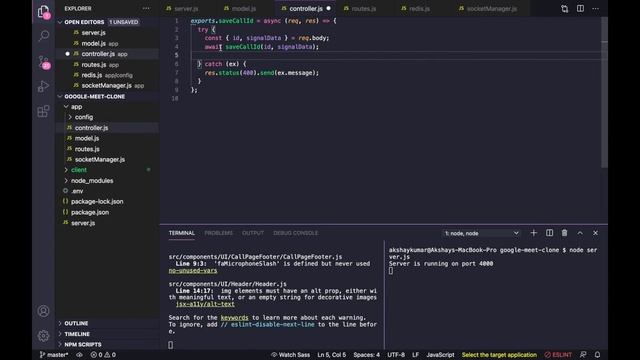Open Explorer more actions ellipsis
The width and height of the screenshot is (640, 360).
pyautogui.click(x=146, y=8)
